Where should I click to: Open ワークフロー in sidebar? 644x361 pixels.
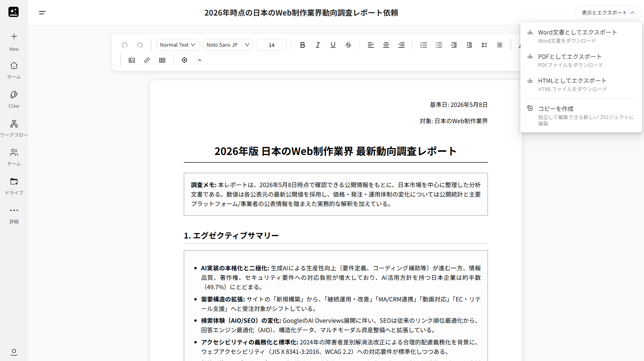[14, 129]
